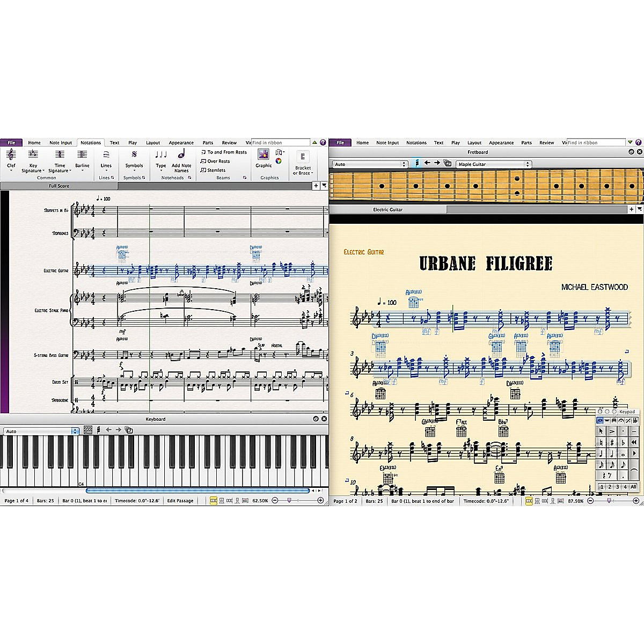Select the sharp icon on the Keypad

(612, 442)
